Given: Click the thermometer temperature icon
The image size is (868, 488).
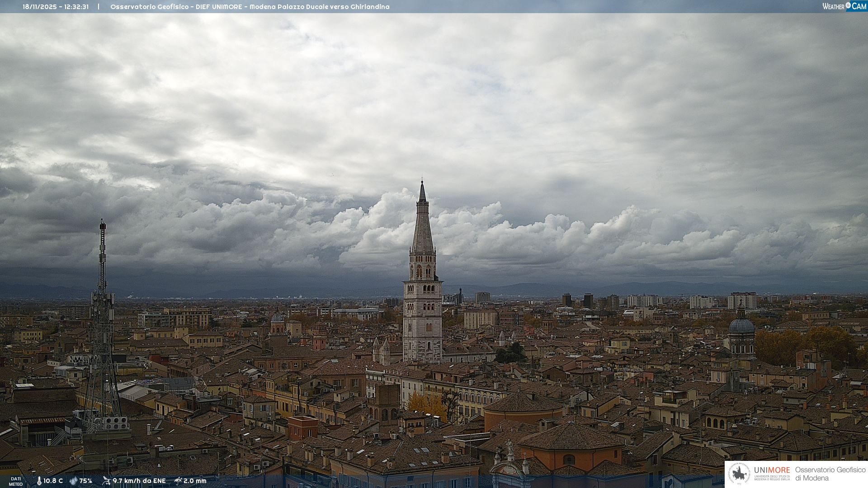Looking at the screenshot, I should click(39, 481).
